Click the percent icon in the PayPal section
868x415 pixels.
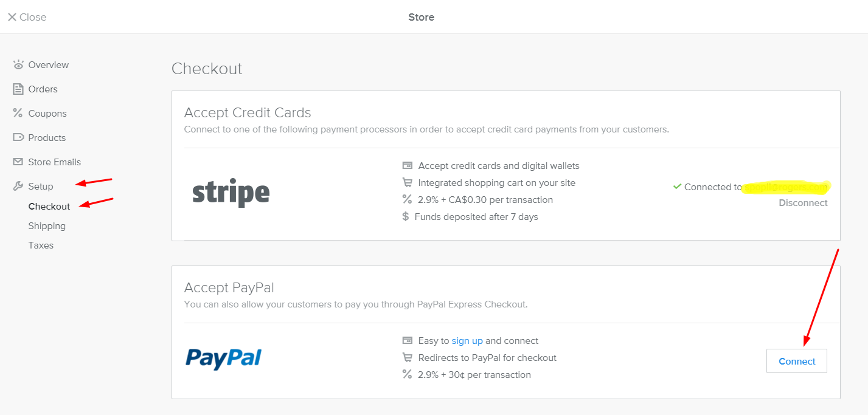pos(406,374)
